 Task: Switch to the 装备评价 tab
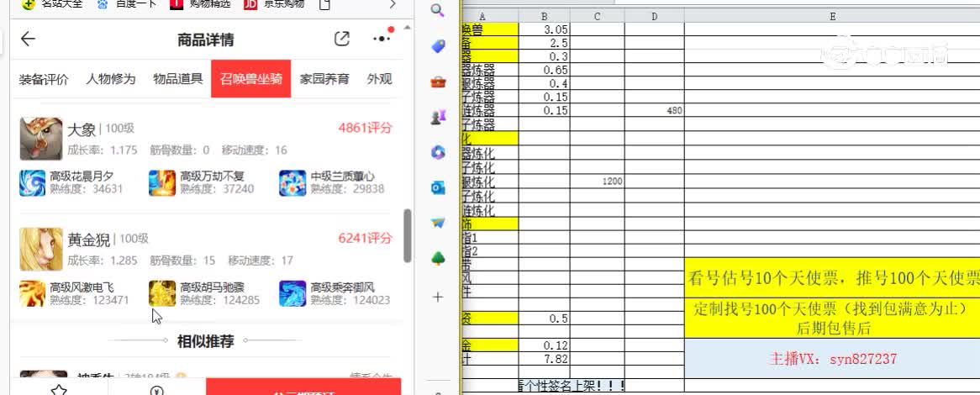[x=44, y=79]
